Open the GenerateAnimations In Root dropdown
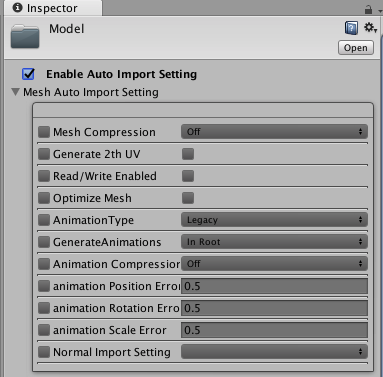 [x=274, y=242]
